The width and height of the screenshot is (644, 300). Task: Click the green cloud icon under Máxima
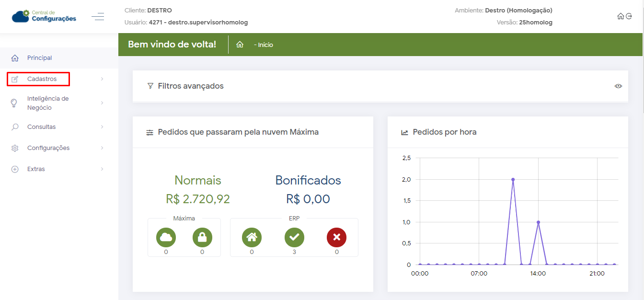tap(166, 237)
